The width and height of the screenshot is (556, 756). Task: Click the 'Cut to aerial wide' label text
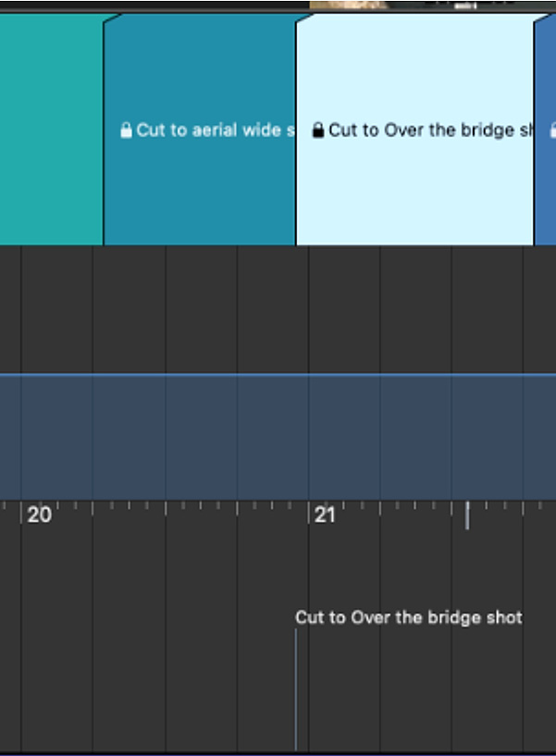point(215,130)
